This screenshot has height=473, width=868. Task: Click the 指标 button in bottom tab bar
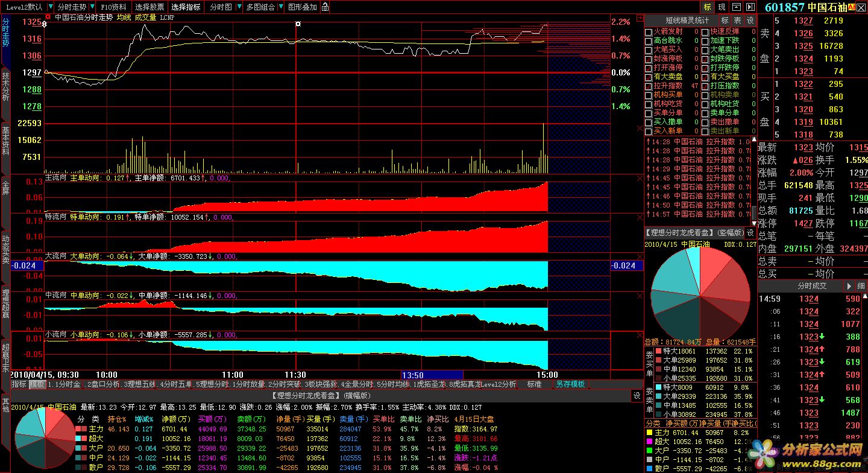pyautogui.click(x=19, y=384)
